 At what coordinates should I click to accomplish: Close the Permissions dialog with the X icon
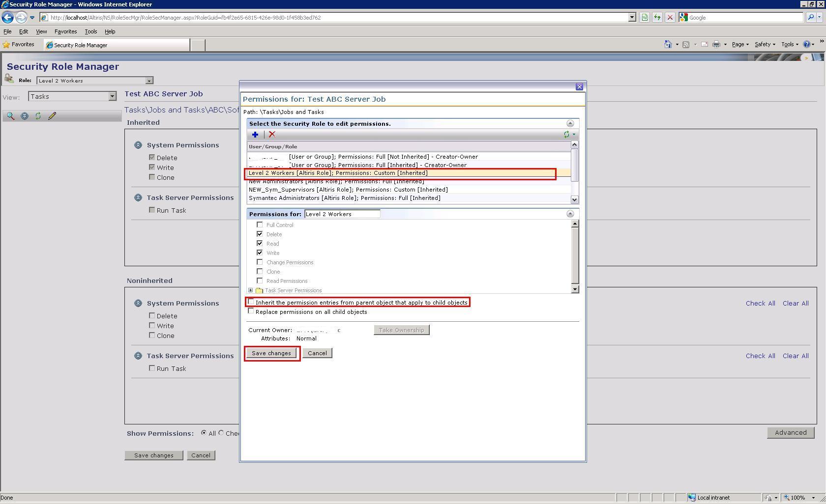[579, 87]
